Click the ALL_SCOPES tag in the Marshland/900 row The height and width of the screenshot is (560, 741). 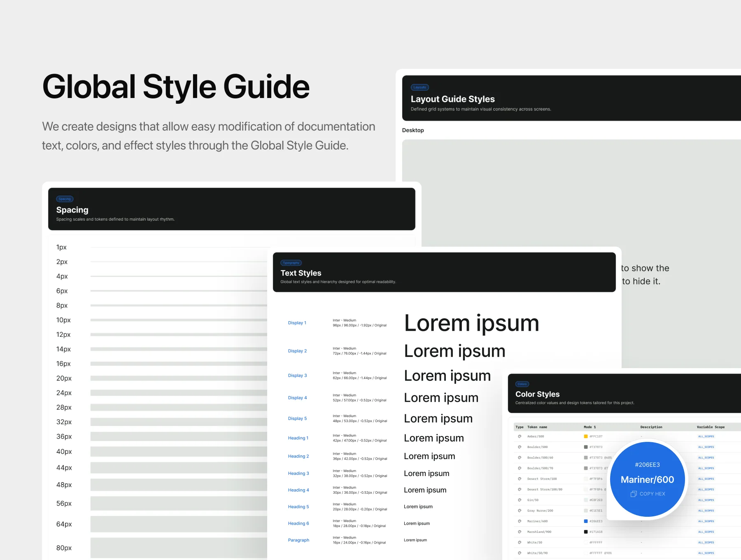[706, 532]
